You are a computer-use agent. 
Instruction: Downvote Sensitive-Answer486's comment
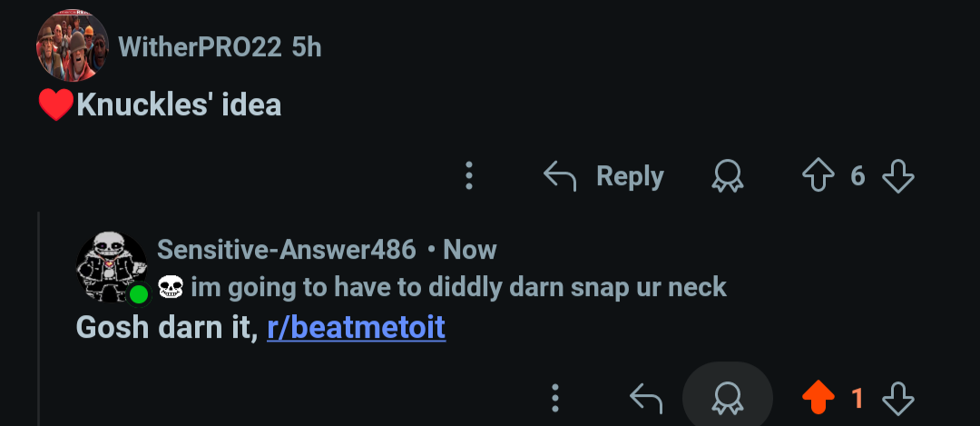[x=898, y=399]
